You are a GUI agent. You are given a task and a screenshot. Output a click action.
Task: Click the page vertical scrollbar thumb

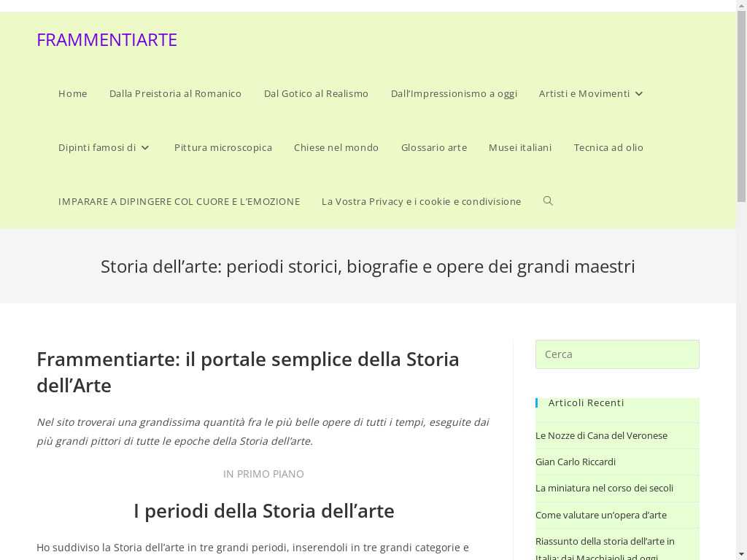[741, 107]
